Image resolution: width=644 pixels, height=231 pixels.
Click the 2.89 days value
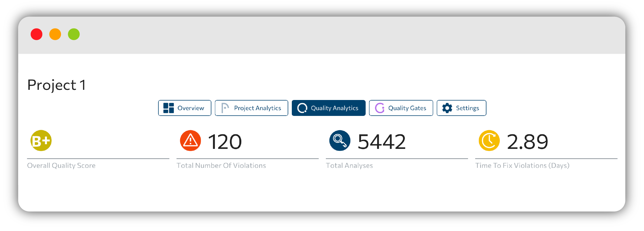coord(527,142)
